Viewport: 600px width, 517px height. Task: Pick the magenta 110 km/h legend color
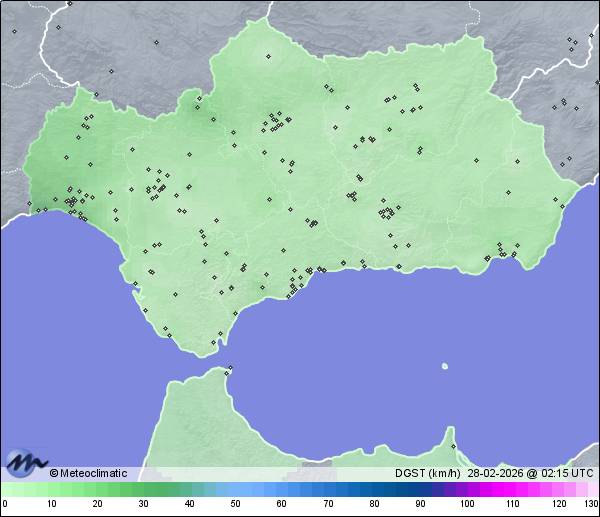pos(512,489)
